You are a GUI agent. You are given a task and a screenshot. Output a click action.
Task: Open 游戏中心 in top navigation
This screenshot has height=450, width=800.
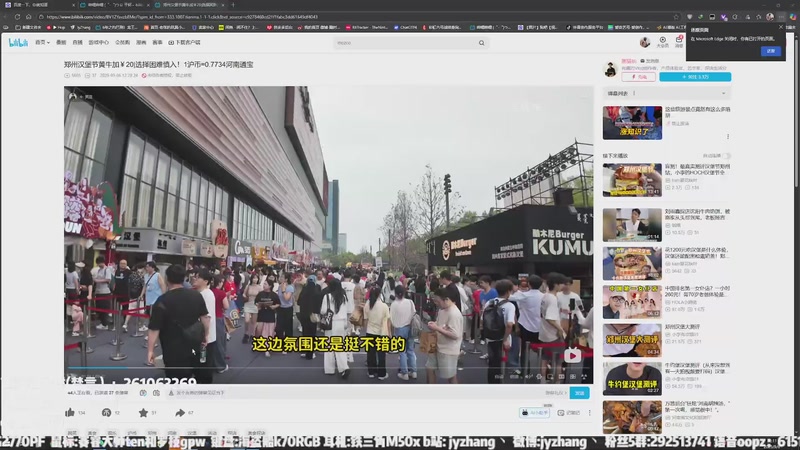98,43
